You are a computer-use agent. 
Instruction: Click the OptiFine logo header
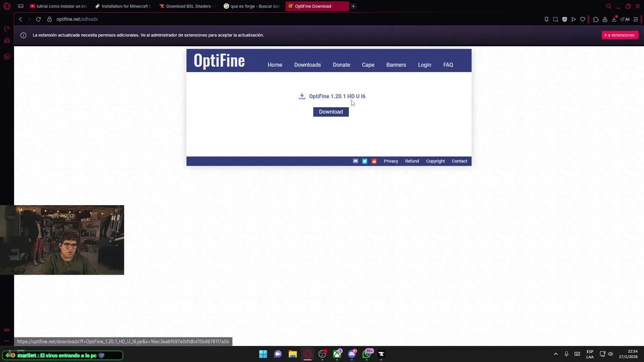(x=219, y=60)
